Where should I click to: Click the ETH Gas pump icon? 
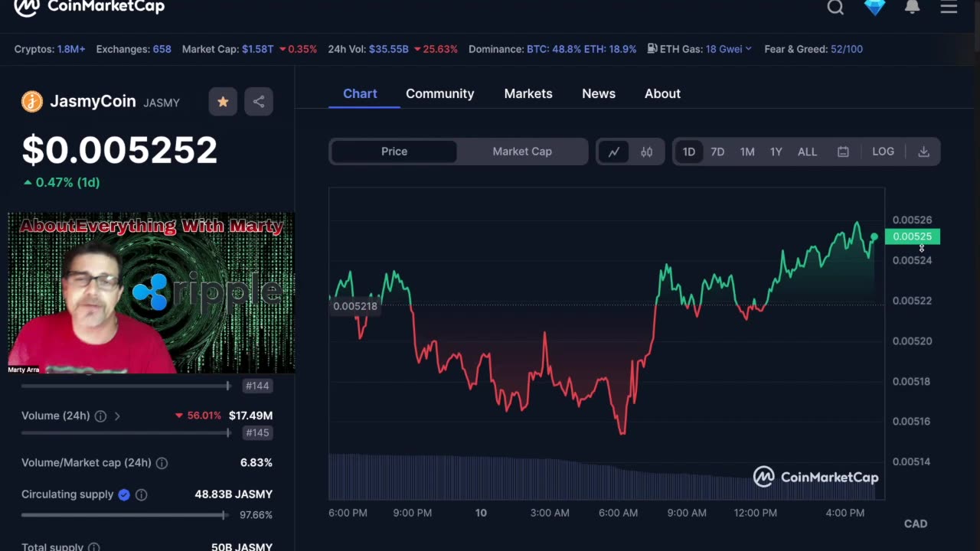652,49
